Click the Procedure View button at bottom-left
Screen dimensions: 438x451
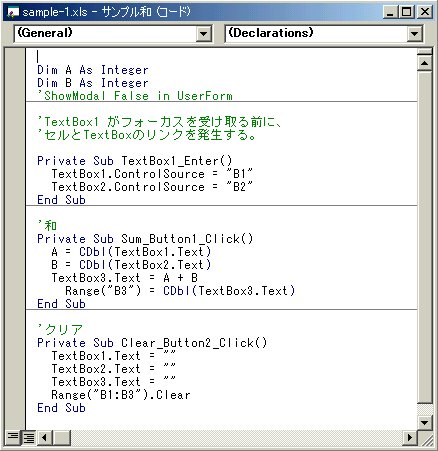point(13,437)
